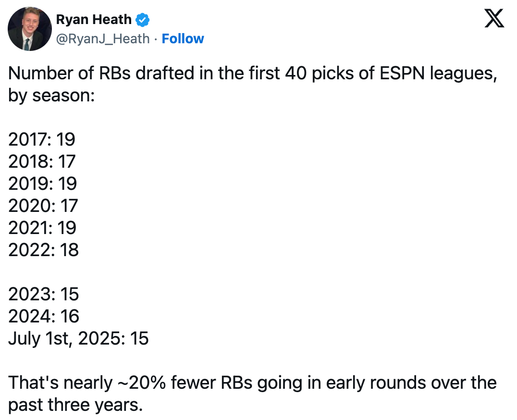Click the X logo icon

[x=493, y=20]
